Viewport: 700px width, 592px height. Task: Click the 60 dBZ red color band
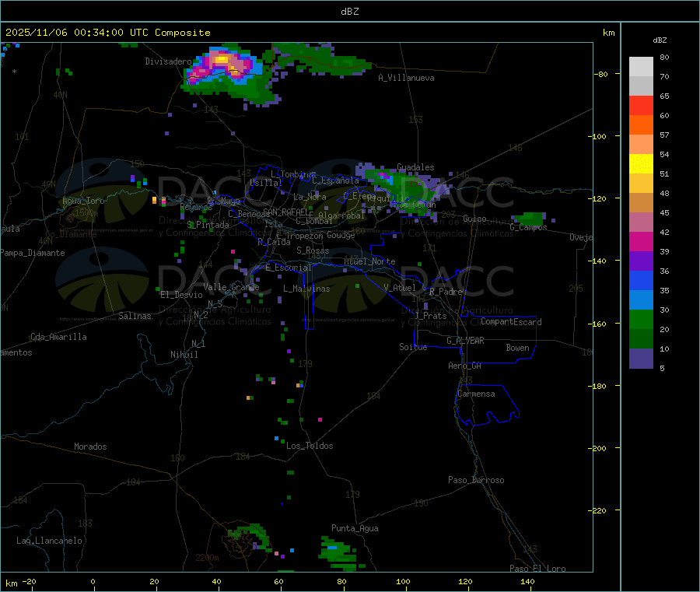(x=641, y=105)
